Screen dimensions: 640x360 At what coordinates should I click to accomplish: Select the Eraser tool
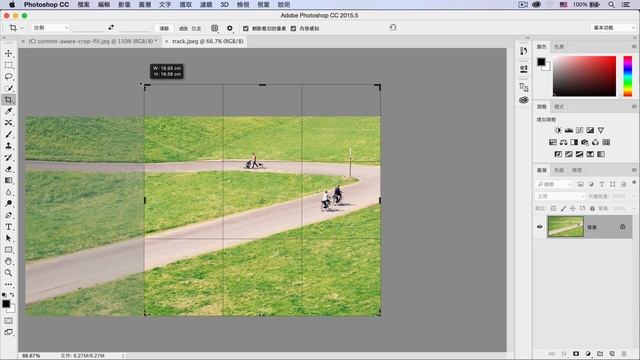pyautogui.click(x=9, y=169)
